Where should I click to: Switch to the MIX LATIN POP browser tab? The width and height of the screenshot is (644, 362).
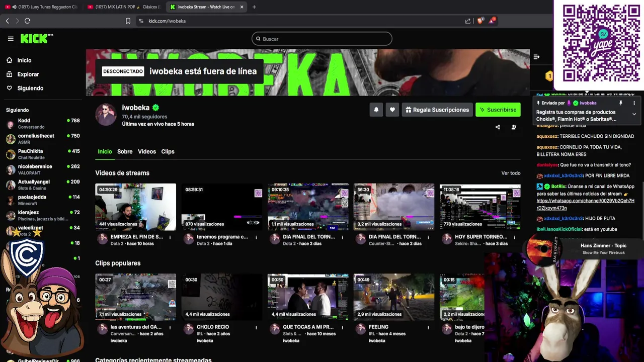coord(124,7)
